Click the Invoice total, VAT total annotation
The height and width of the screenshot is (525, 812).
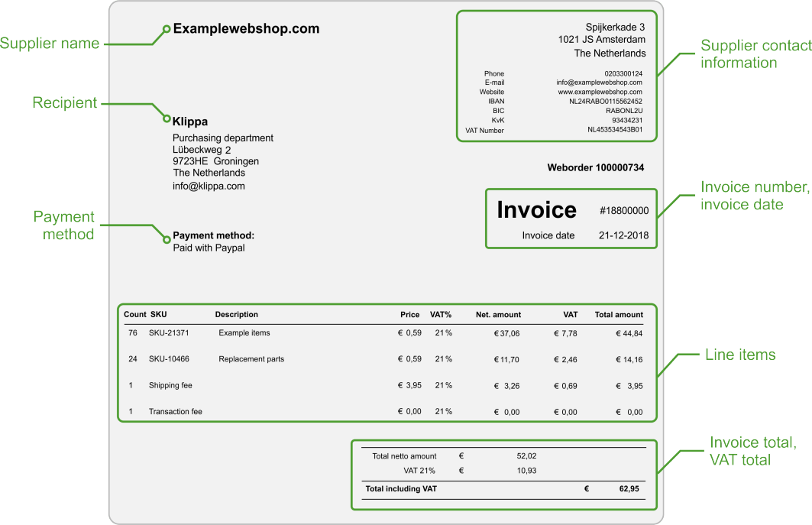pos(754,451)
